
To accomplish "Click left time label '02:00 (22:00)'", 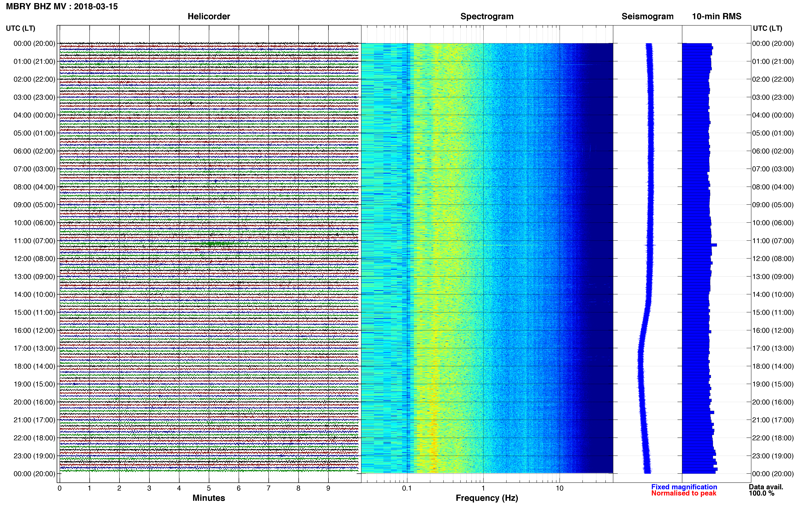I will [34, 79].
